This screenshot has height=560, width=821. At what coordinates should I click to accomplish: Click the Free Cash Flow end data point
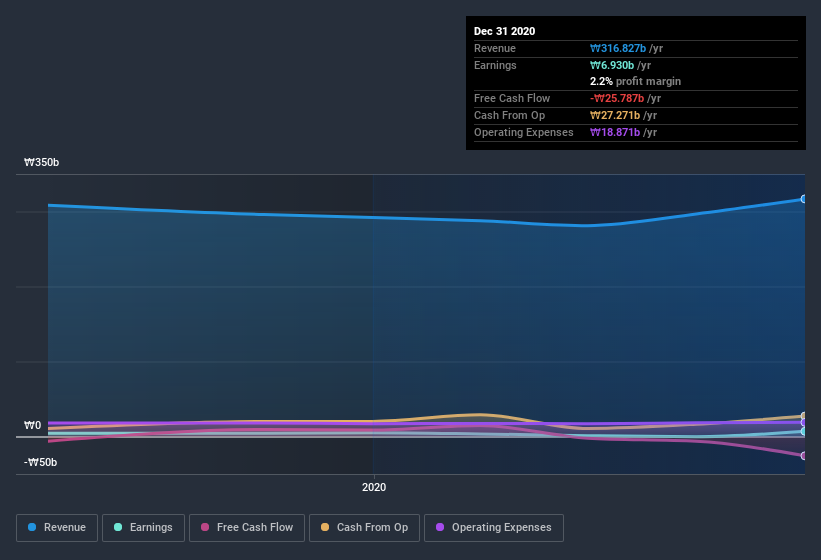(804, 456)
